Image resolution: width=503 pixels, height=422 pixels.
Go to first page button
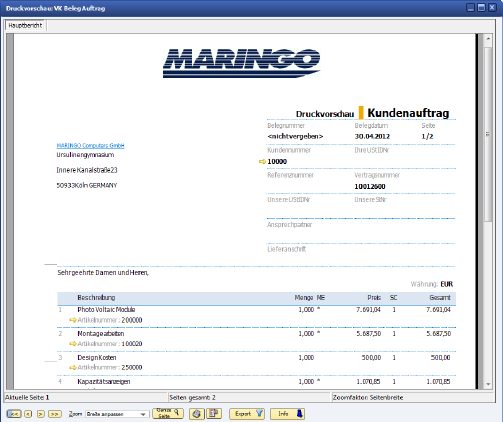[x=14, y=414]
